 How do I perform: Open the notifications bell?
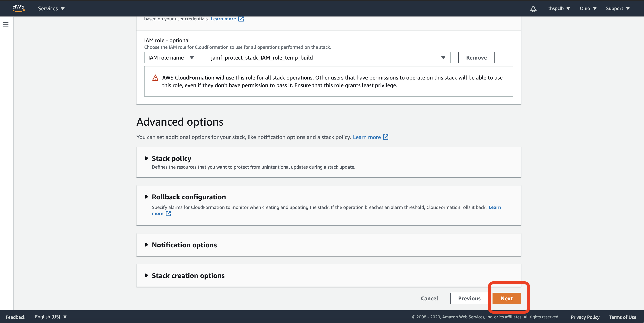(533, 9)
